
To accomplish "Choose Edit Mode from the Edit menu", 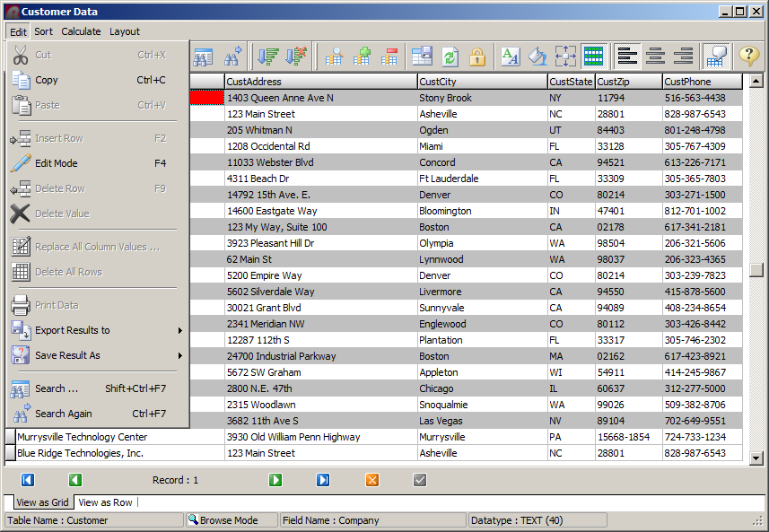I will tap(56, 163).
